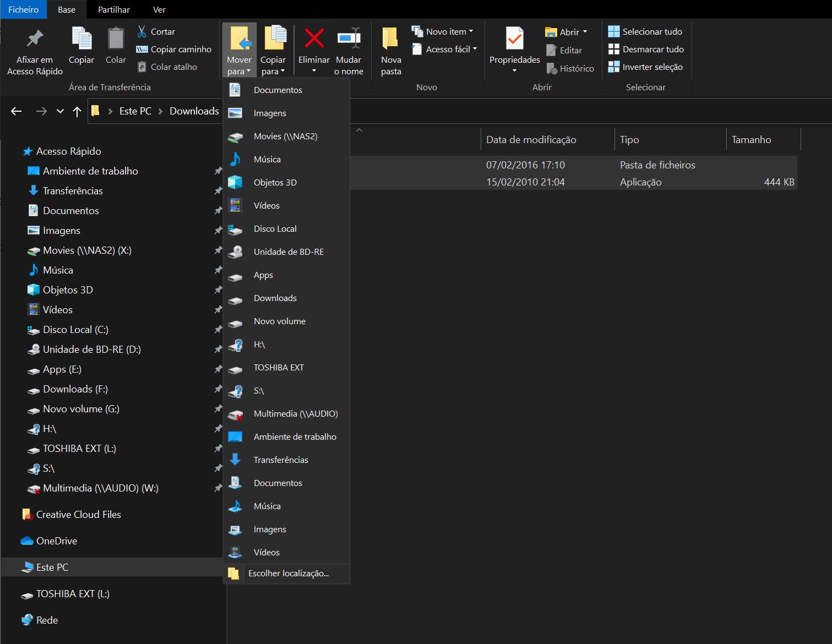Rename item with Mudar o nome
Screen dimensions: 832x644
[349, 51]
